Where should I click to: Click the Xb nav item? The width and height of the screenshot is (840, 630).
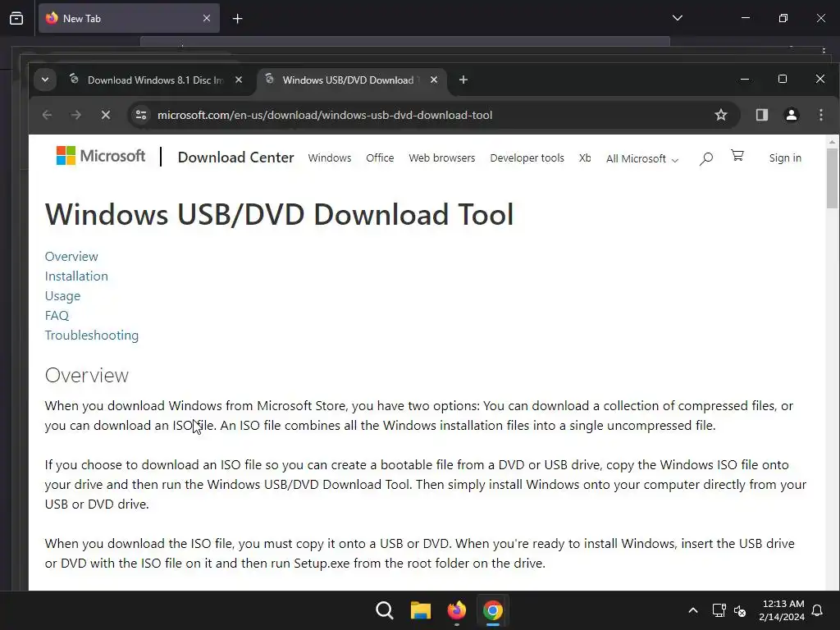point(585,158)
